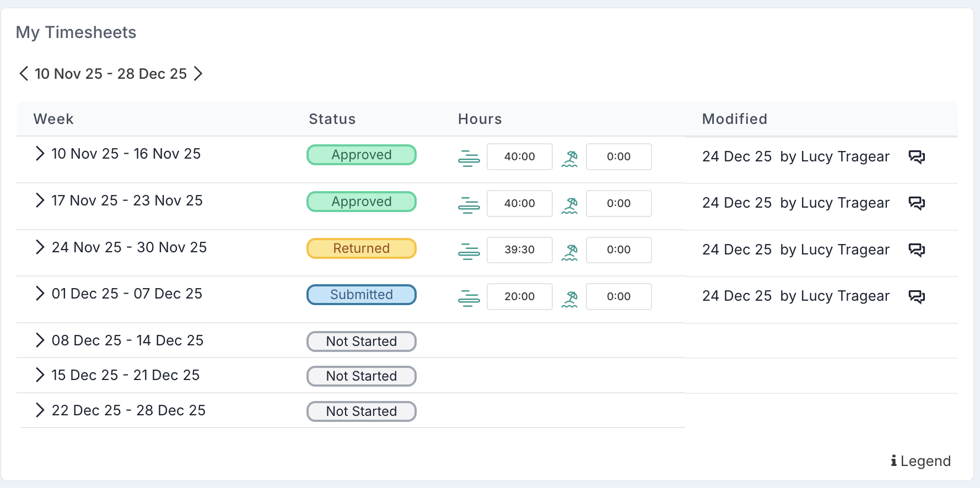Viewport: 980px width, 488px height.
Task: Click Not Started badge for 15 Dec week
Action: [361, 376]
